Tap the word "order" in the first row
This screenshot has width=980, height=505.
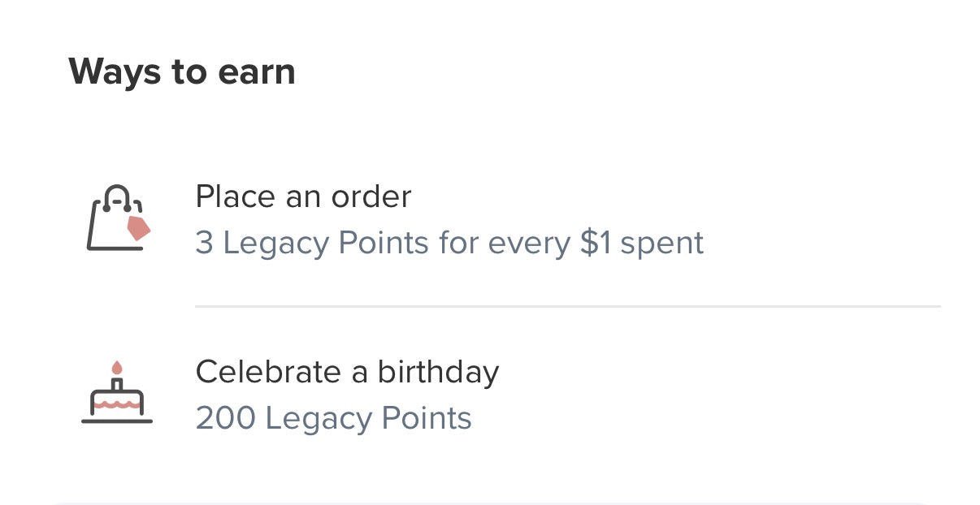[x=370, y=196]
